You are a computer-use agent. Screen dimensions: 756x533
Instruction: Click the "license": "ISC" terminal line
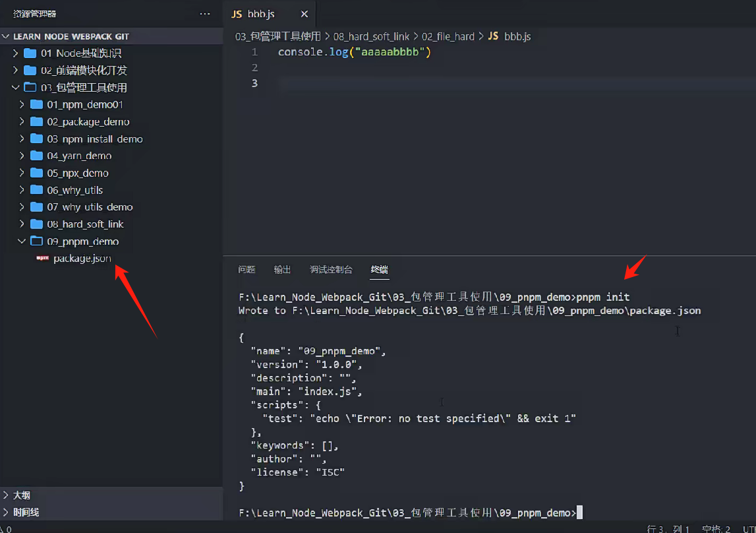point(297,472)
